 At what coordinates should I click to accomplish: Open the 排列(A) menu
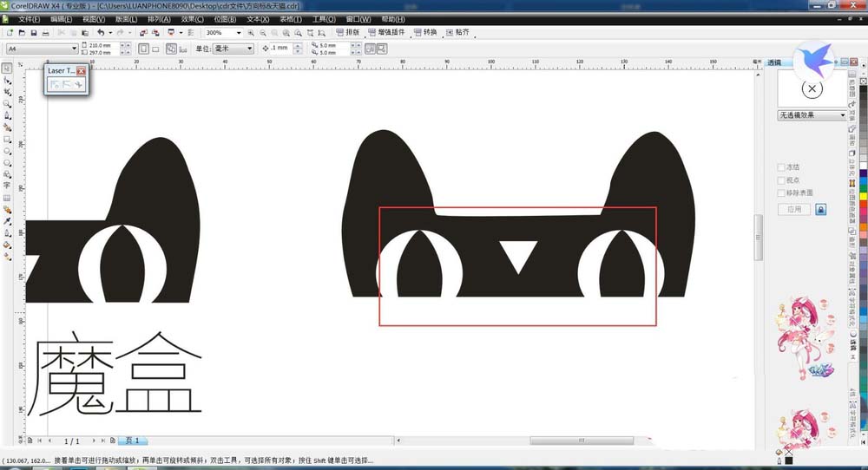159,19
